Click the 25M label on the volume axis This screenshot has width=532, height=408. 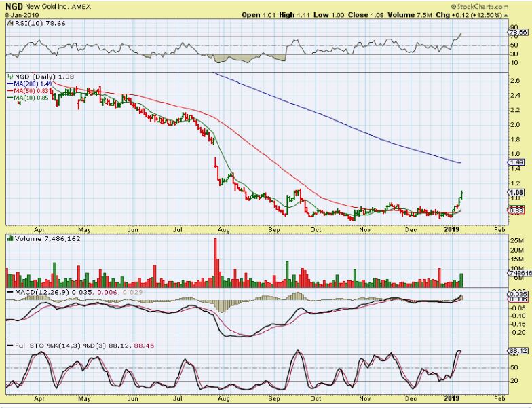tap(516, 240)
